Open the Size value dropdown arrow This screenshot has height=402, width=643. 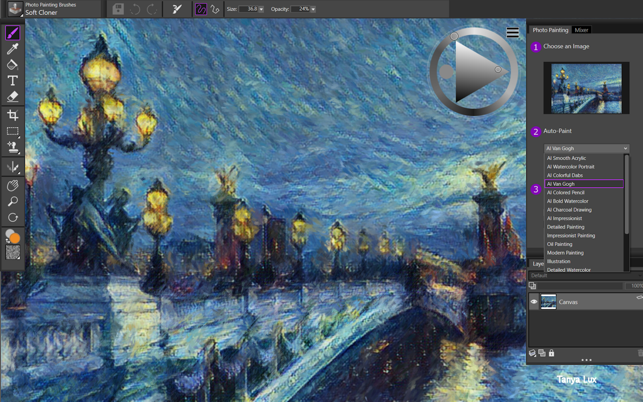(x=261, y=9)
